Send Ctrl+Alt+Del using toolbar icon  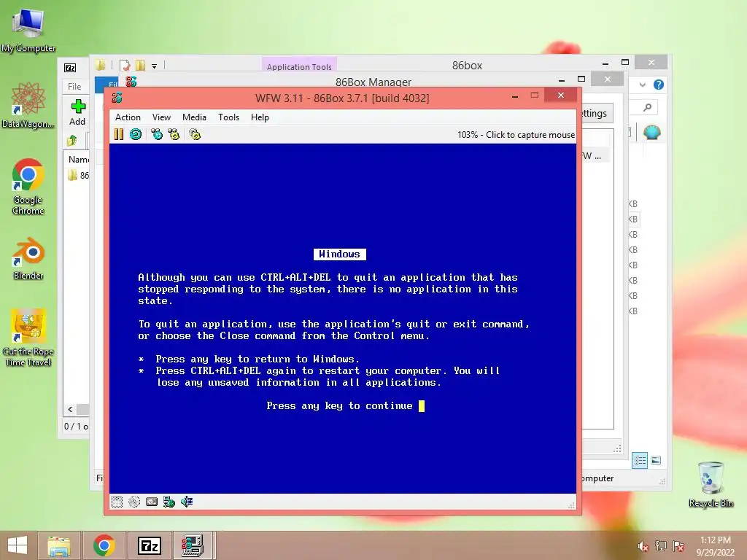(x=157, y=134)
